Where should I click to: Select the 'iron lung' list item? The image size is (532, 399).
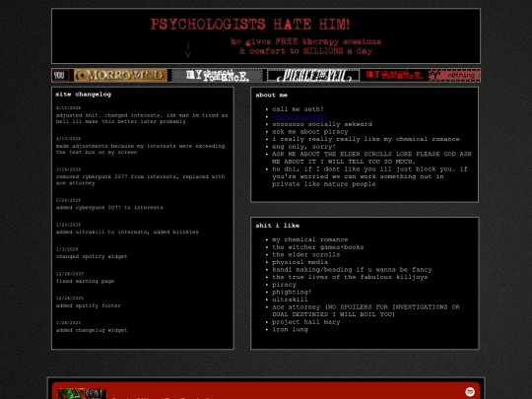coord(290,329)
